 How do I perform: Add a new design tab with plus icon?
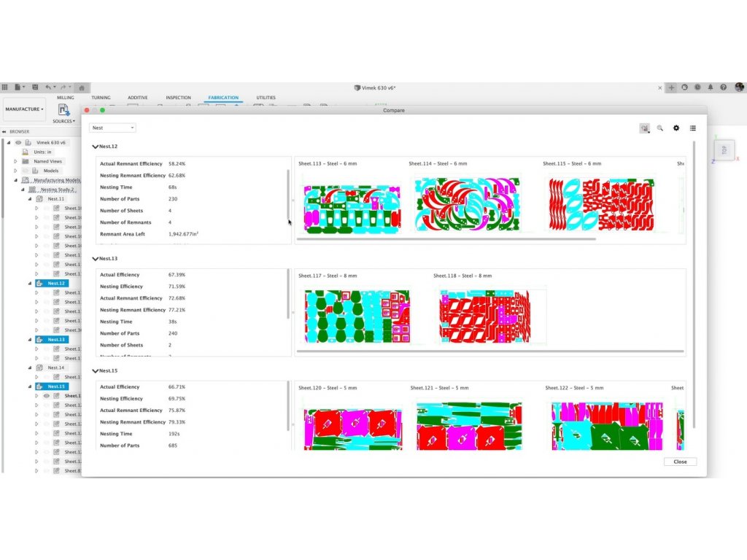pos(671,87)
